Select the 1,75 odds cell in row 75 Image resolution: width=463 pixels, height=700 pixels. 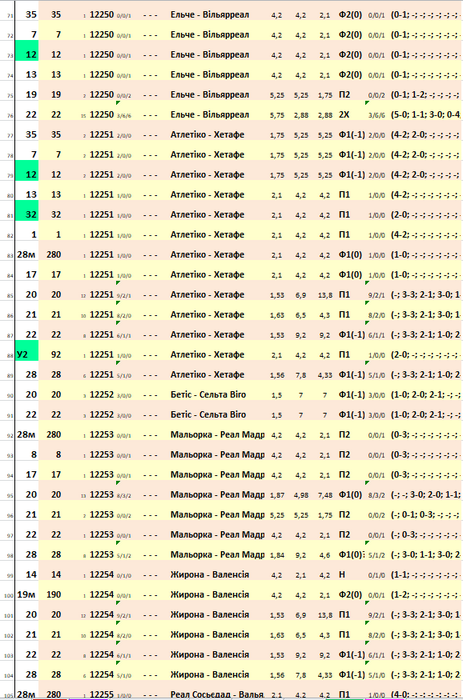(325, 95)
